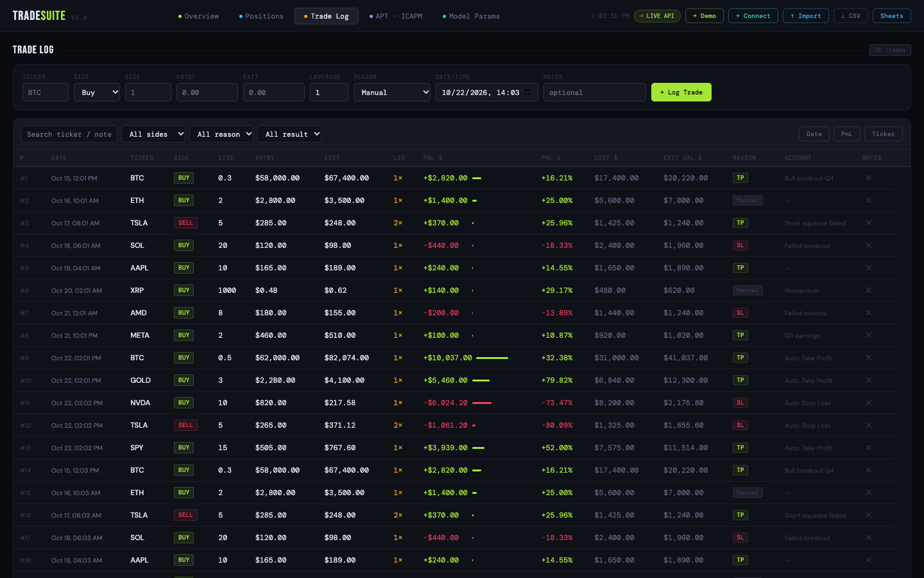The height and width of the screenshot is (578, 924).
Task: Click TP badge on trade #1
Action: tap(740, 178)
